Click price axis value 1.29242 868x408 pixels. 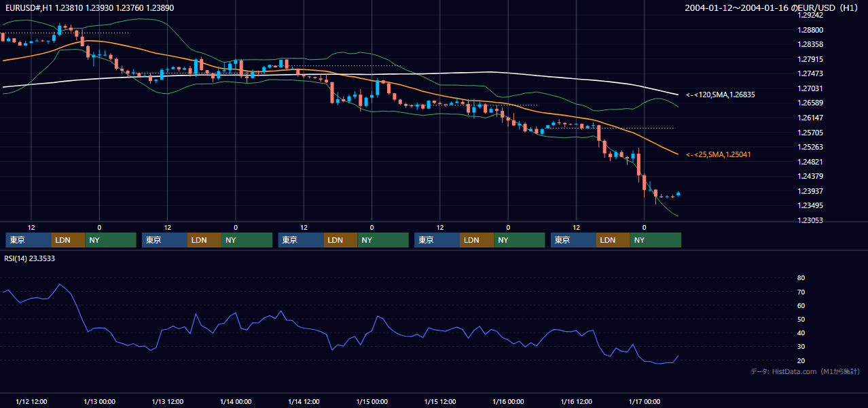(x=810, y=15)
